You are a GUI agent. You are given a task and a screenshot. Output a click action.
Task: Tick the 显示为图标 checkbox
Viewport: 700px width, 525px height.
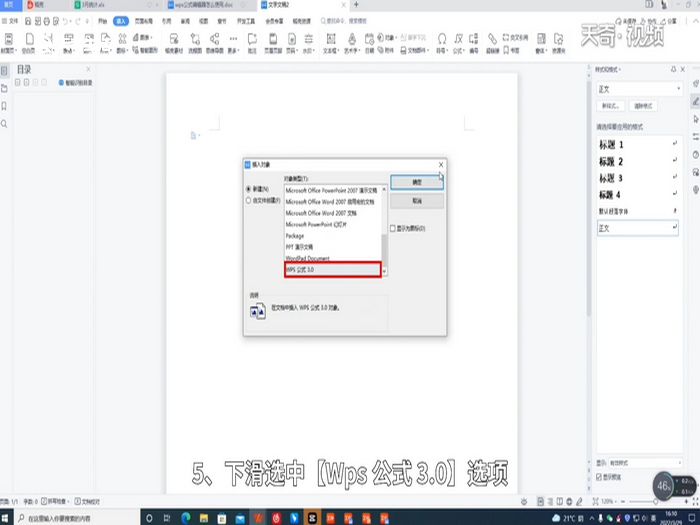pyautogui.click(x=393, y=229)
